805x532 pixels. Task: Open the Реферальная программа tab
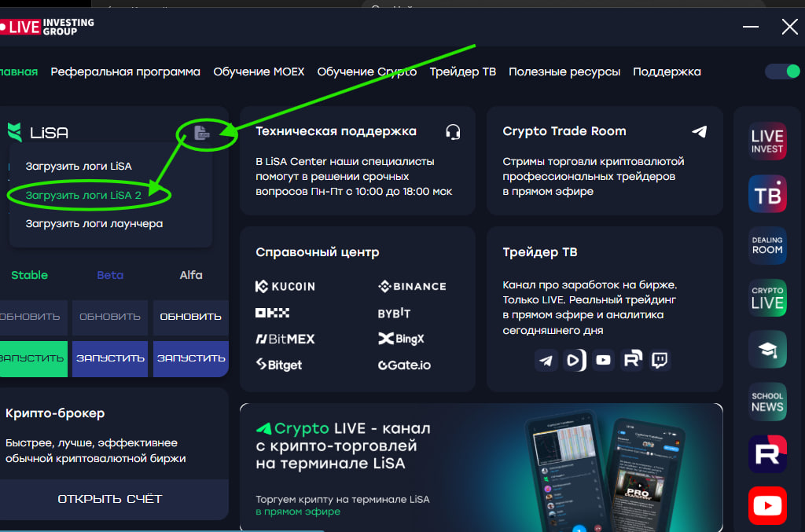click(x=125, y=72)
